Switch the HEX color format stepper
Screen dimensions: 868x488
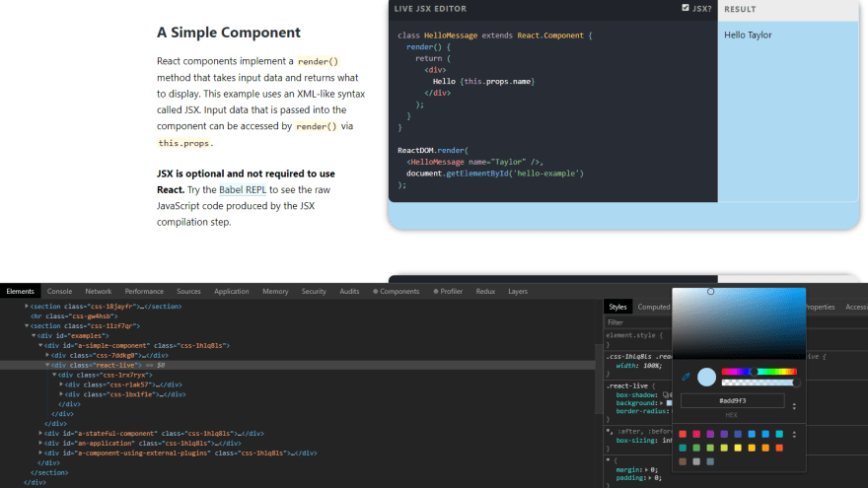(794, 406)
